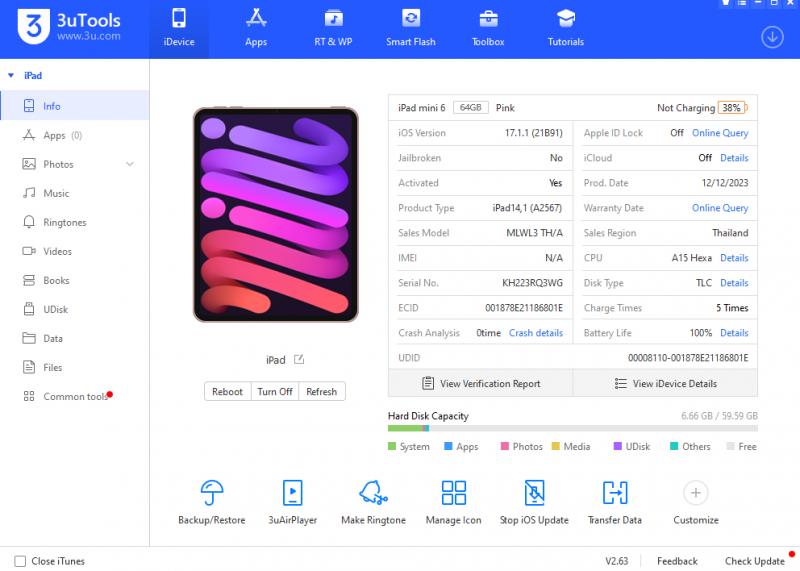
Task: Click the teal Others legend swatch
Action: 674,446
